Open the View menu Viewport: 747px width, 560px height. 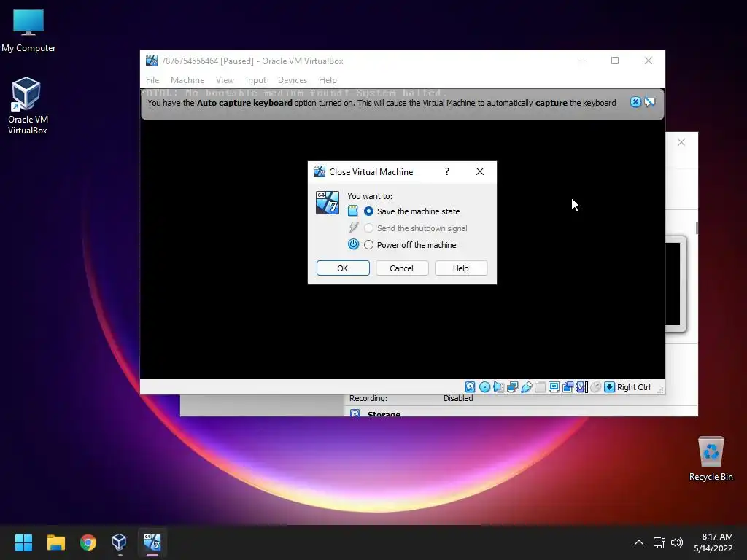tap(225, 80)
